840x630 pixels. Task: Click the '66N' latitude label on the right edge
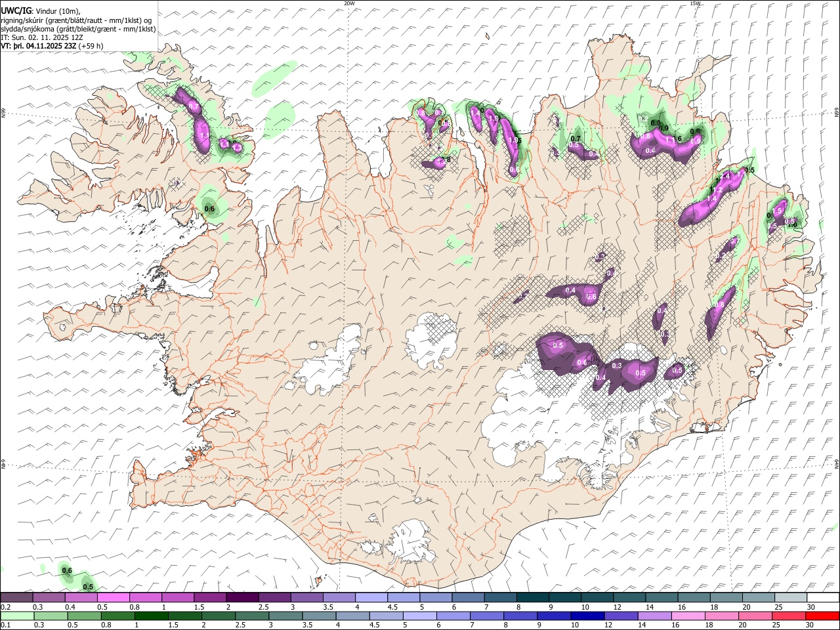coord(837,113)
